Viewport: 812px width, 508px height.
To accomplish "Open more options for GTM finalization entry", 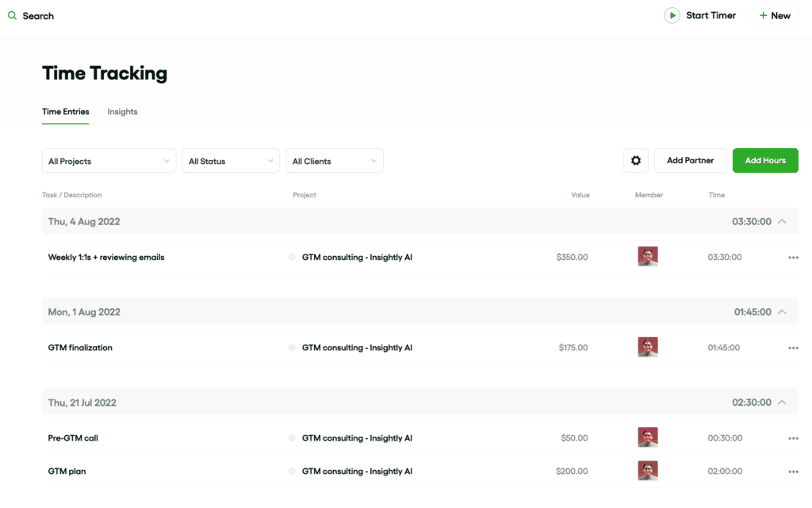I will (793, 348).
